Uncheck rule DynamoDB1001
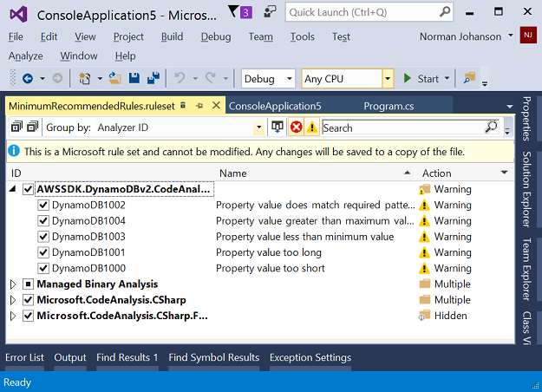 (x=42, y=252)
